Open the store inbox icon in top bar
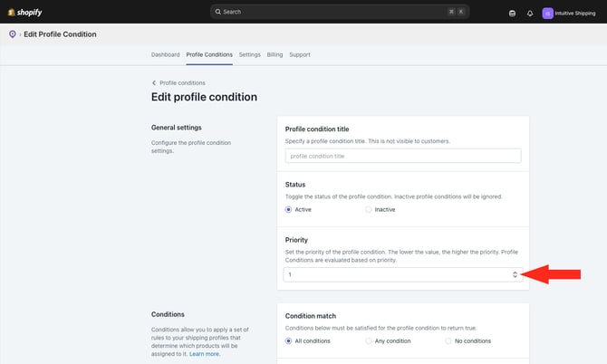Image resolution: width=607 pixels, height=364 pixels. 512,14
